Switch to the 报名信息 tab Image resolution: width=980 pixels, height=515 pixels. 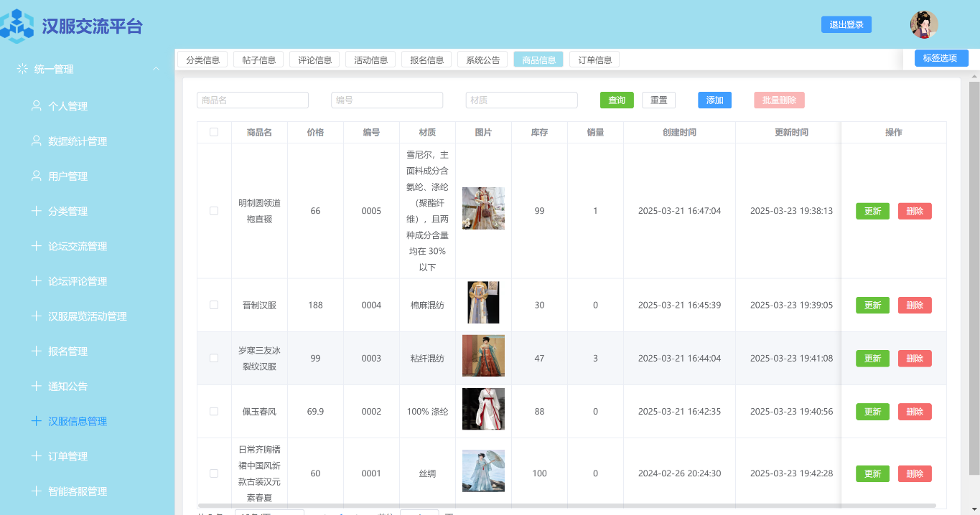point(426,60)
